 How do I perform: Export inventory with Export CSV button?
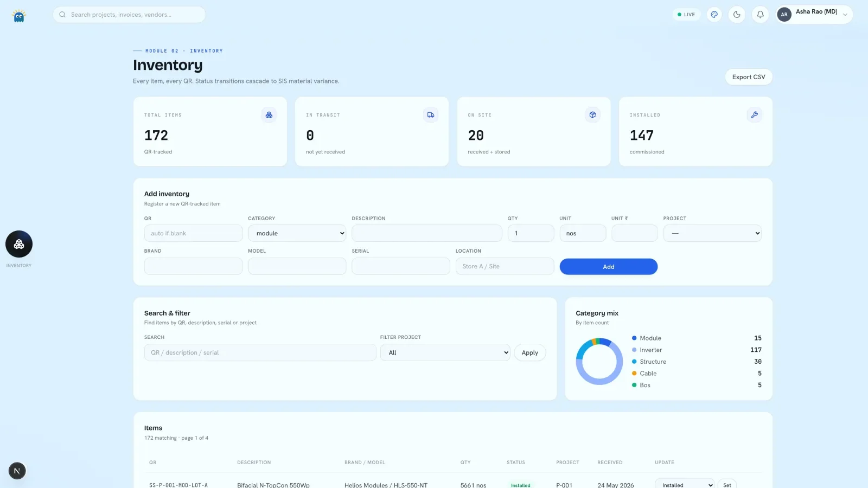[749, 77]
